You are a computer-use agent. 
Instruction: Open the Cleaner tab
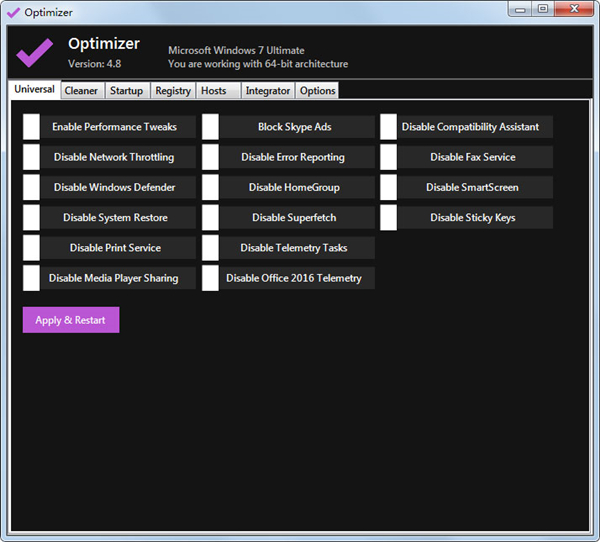(81, 91)
